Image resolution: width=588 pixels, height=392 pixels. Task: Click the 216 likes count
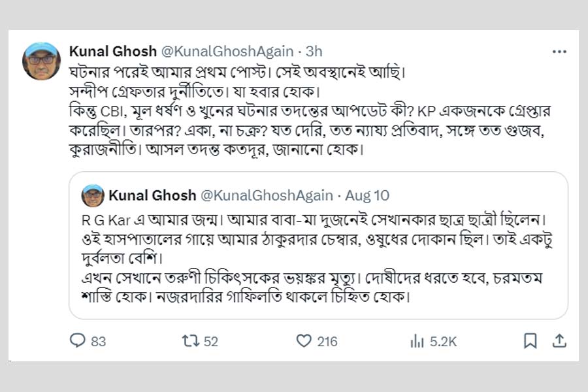coord(327,341)
